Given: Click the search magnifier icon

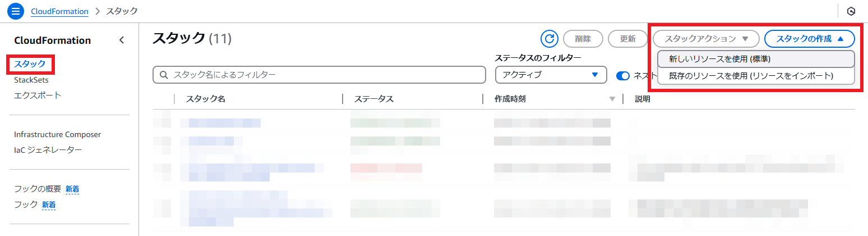Looking at the screenshot, I should click(164, 75).
